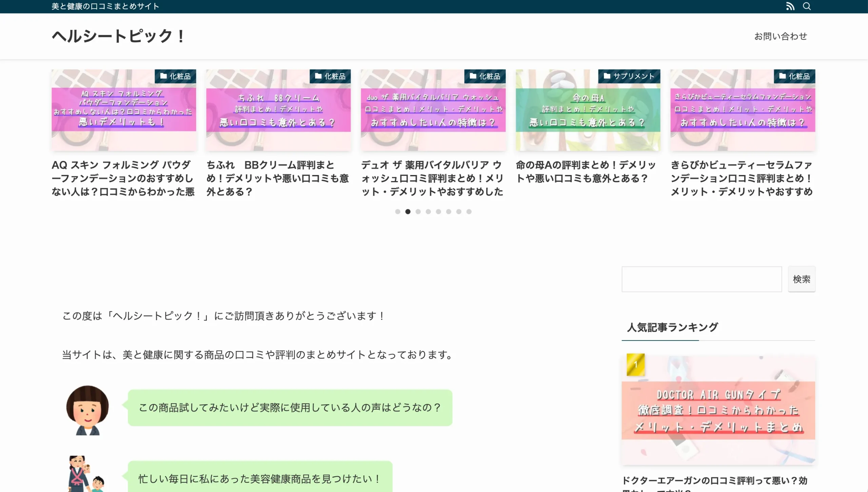Open the お問い合わせ menu item

[781, 36]
